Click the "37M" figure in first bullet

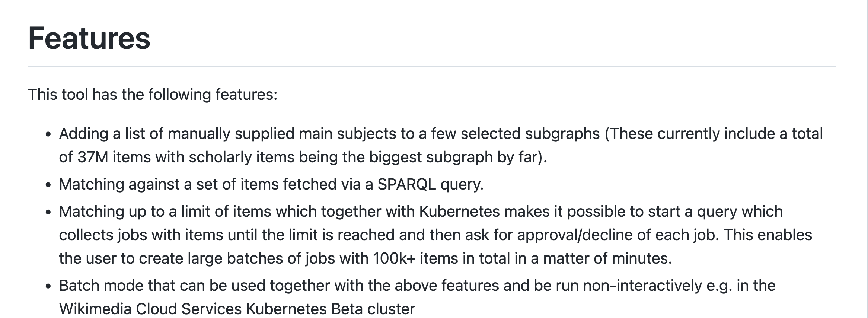click(x=93, y=157)
